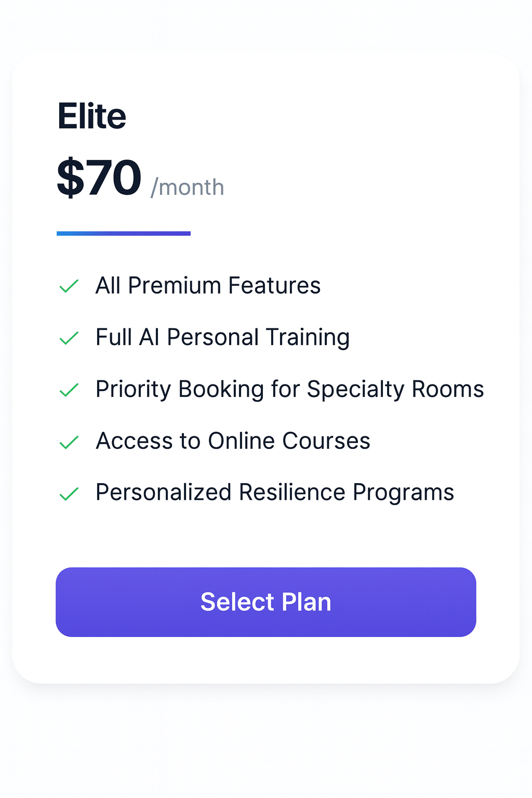Image resolution: width=532 pixels, height=798 pixels.
Task: Select the All Premium Features text
Action: pos(208,286)
